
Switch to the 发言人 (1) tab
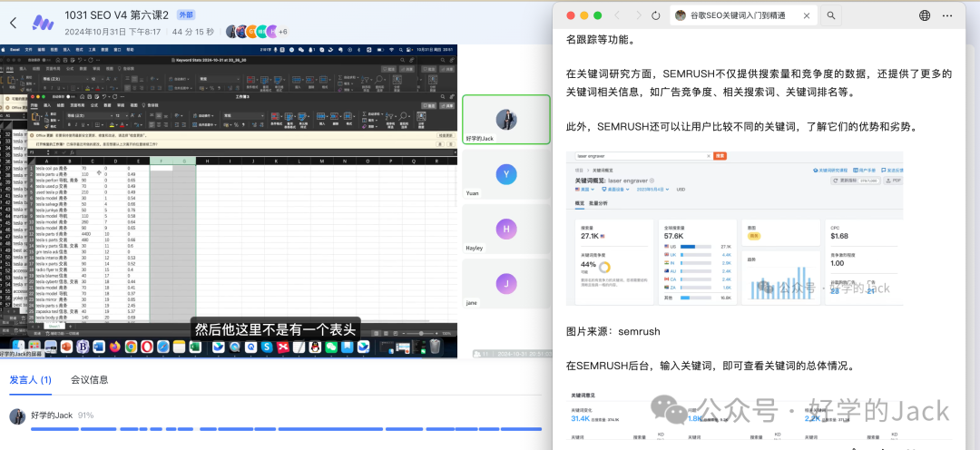tap(30, 379)
